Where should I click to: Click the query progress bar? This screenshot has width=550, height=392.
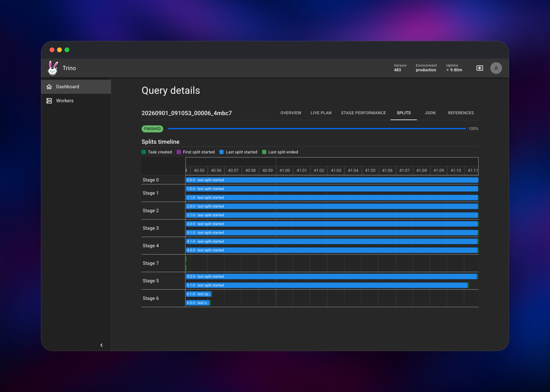point(317,129)
